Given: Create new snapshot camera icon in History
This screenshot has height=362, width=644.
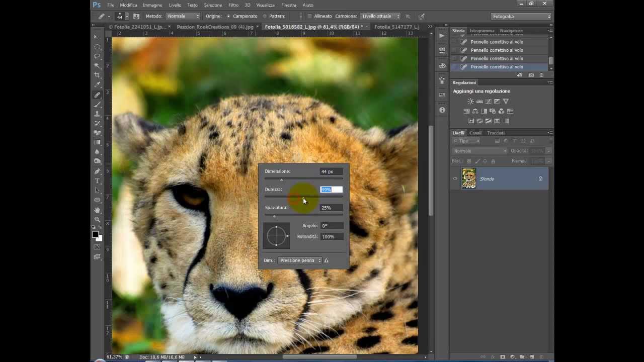Looking at the screenshot, I should (531, 75).
